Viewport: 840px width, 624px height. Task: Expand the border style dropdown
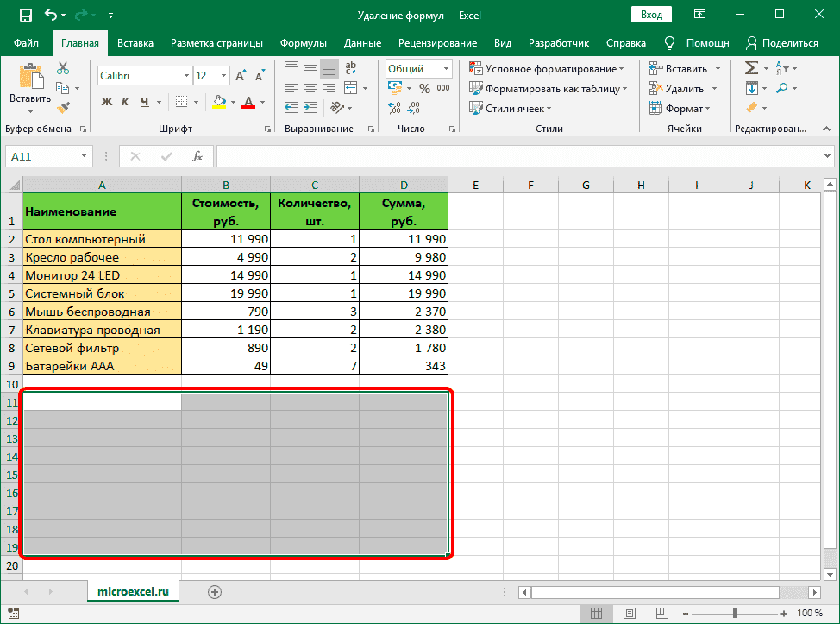tap(197, 102)
